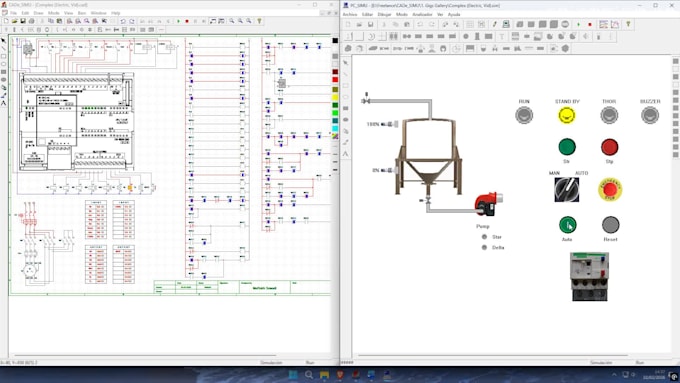Select text A tool in CADe_SIMU left palette
Image resolution: width=680 pixels, height=383 pixels.
point(3,103)
